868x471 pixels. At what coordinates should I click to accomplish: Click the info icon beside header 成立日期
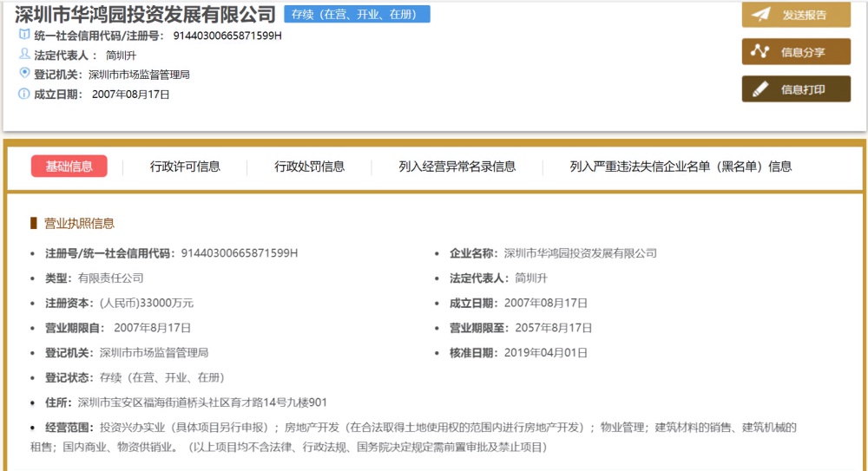coord(24,94)
